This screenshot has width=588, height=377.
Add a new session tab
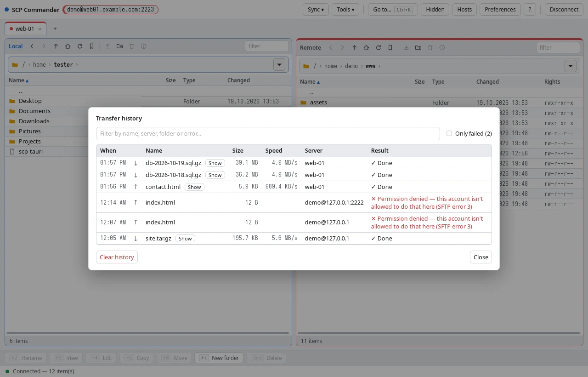coord(55,29)
